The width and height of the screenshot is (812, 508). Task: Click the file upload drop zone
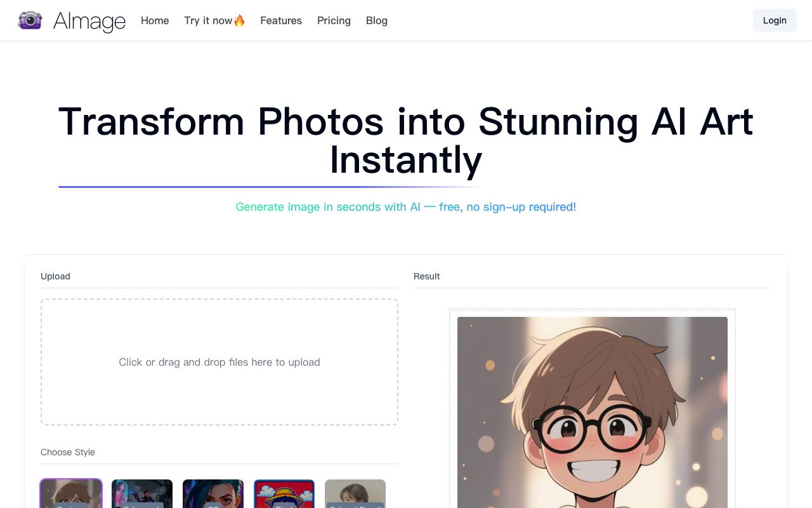219,362
